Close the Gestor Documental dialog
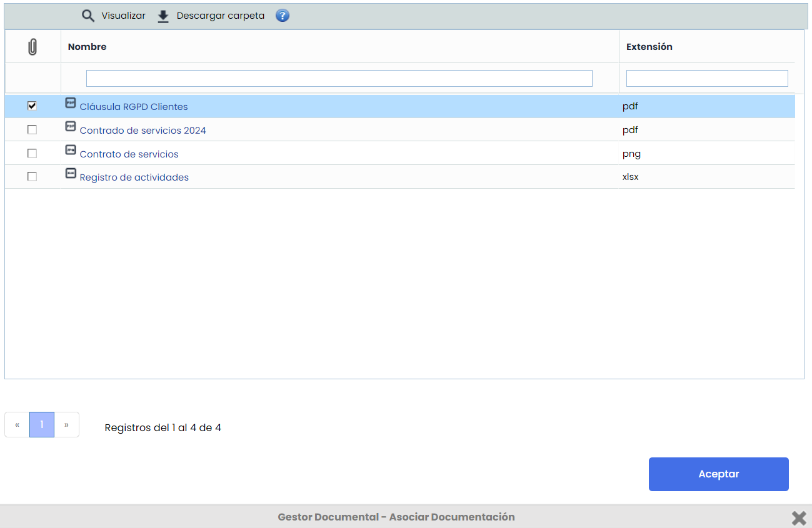 [x=798, y=517]
